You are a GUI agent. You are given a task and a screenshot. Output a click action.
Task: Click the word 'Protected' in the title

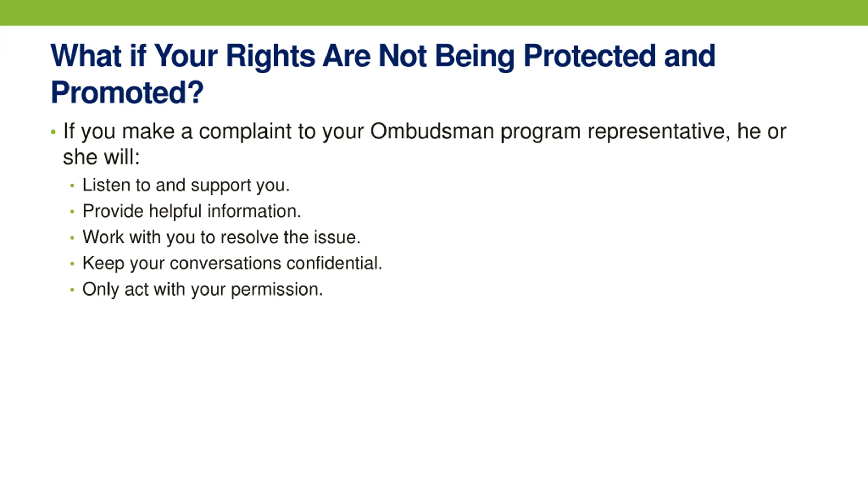590,56
